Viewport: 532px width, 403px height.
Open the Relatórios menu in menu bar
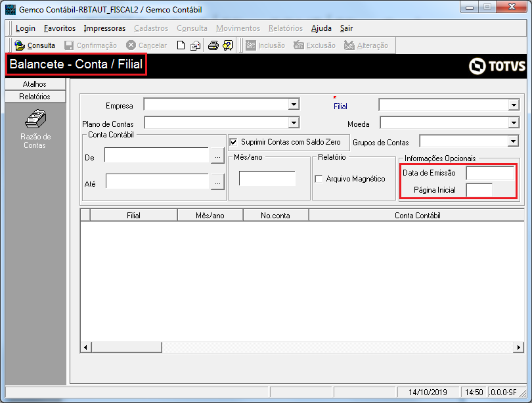(285, 28)
